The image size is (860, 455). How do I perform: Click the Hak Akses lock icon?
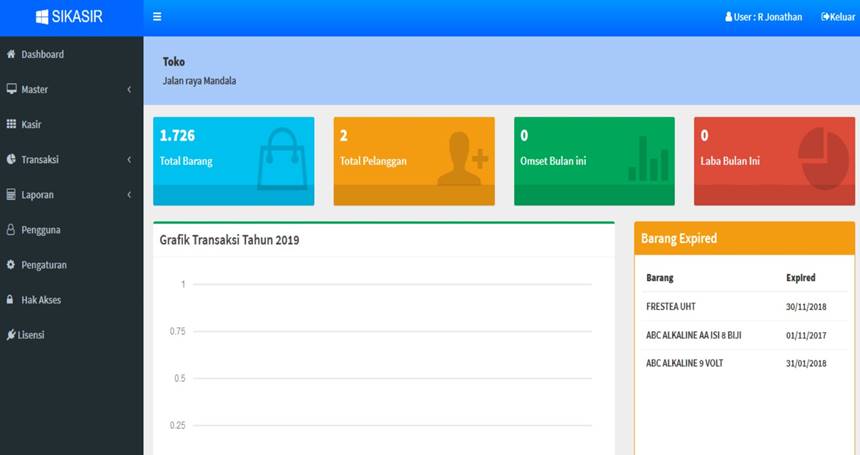[x=11, y=300]
